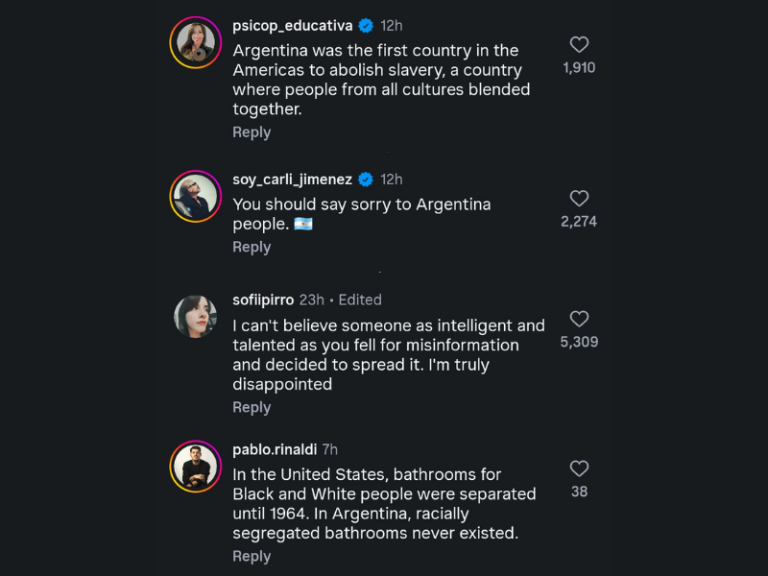Visit sofiipirro's username link
Viewport: 768px width, 576px height.
point(263,300)
